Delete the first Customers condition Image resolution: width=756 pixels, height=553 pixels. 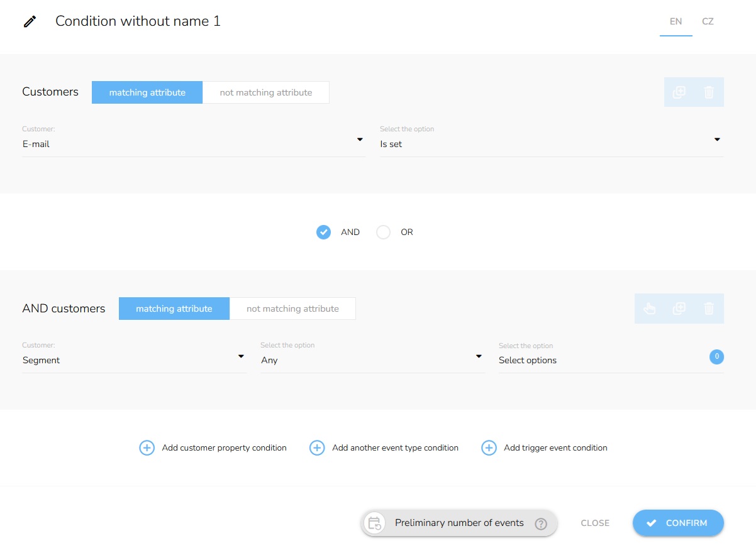(709, 92)
